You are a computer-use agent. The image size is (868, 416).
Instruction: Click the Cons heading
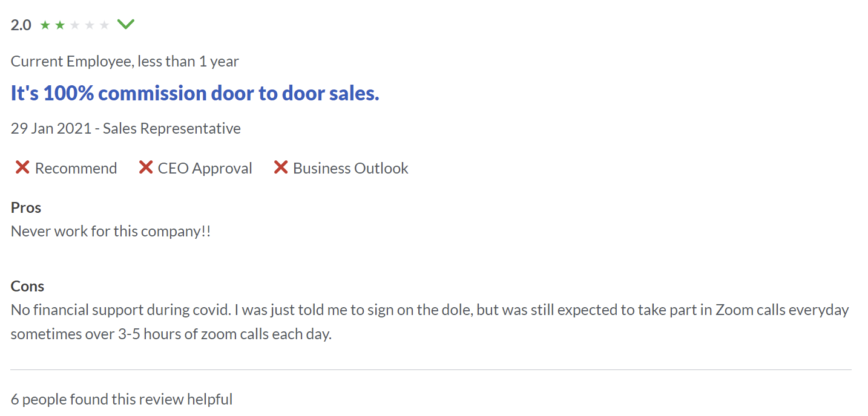tap(27, 286)
